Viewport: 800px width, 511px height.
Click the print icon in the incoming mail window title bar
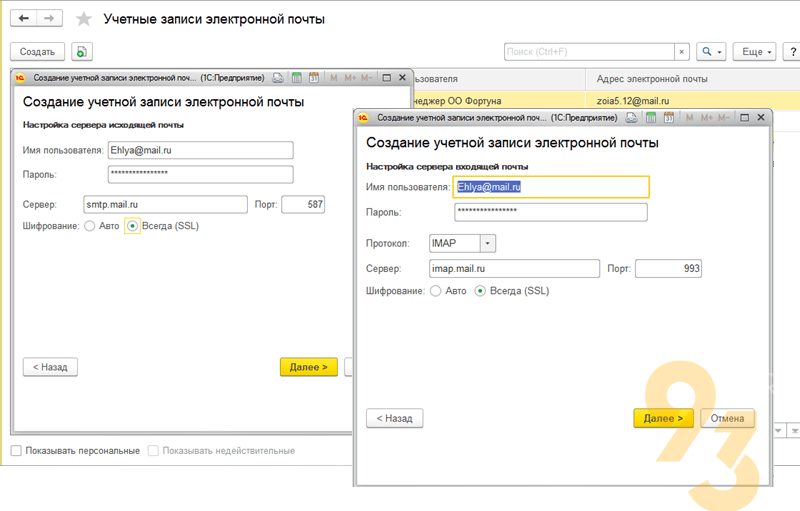[x=631, y=118]
